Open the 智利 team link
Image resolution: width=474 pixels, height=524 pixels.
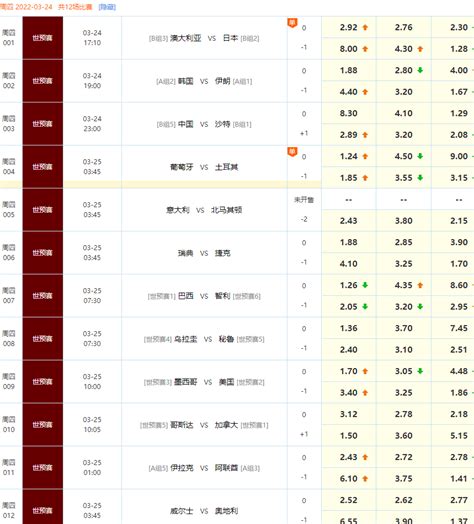(223, 296)
